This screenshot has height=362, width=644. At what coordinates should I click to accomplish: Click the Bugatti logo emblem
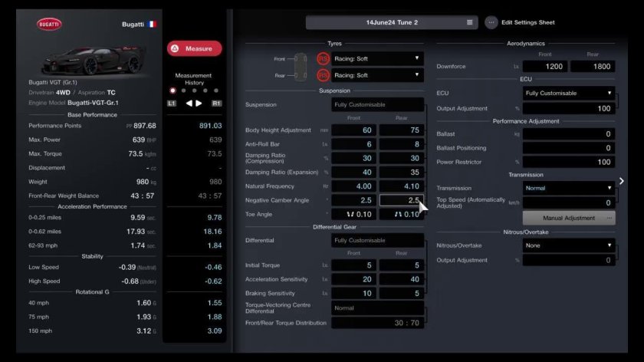click(49, 25)
